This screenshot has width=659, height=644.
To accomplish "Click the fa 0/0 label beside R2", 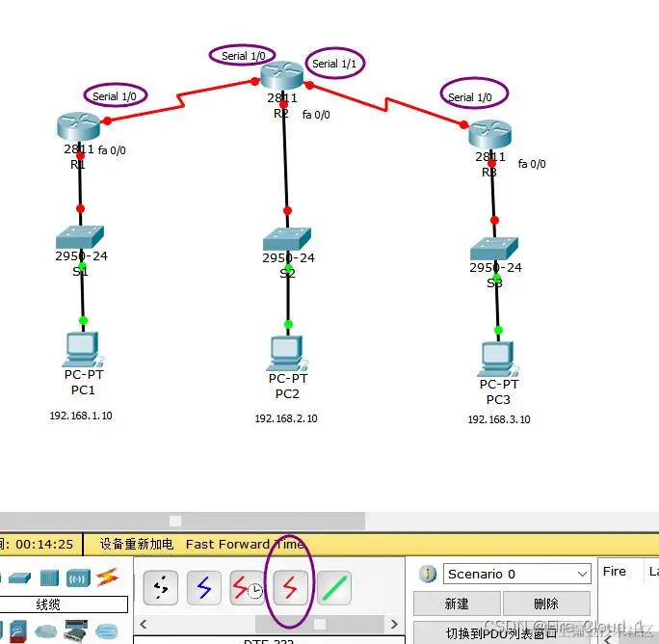I will pyautogui.click(x=316, y=115).
